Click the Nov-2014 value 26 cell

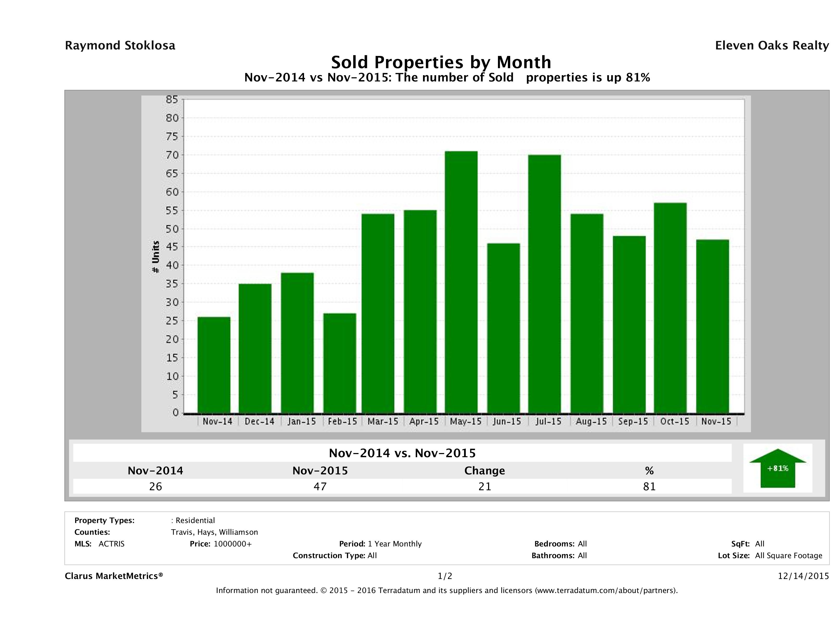(x=155, y=486)
